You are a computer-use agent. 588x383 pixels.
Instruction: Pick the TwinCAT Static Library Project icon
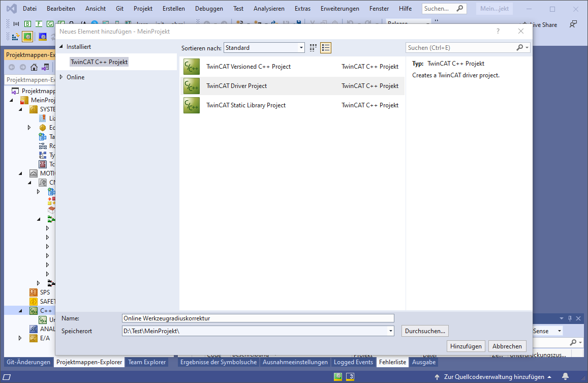click(x=192, y=105)
